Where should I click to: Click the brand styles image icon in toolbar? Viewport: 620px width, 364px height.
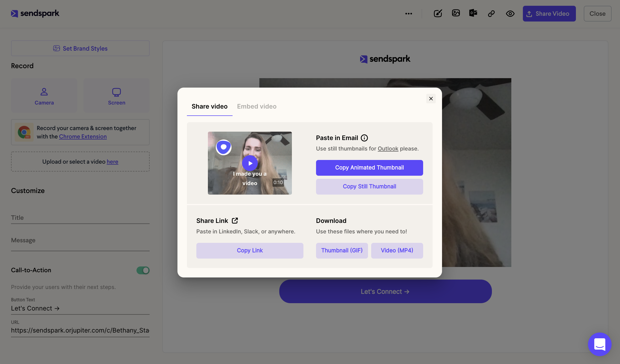(456, 13)
